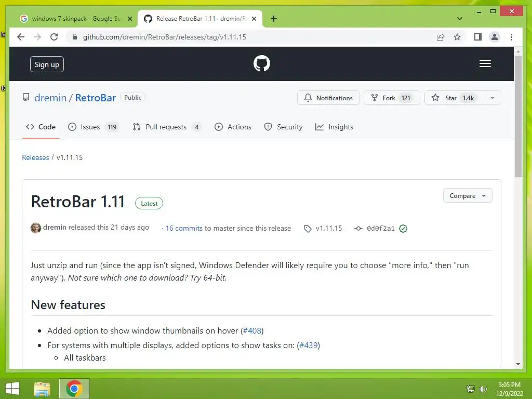This screenshot has width=532, height=399.
Task: Click the browser forward arrow
Action: pyautogui.click(x=37, y=37)
